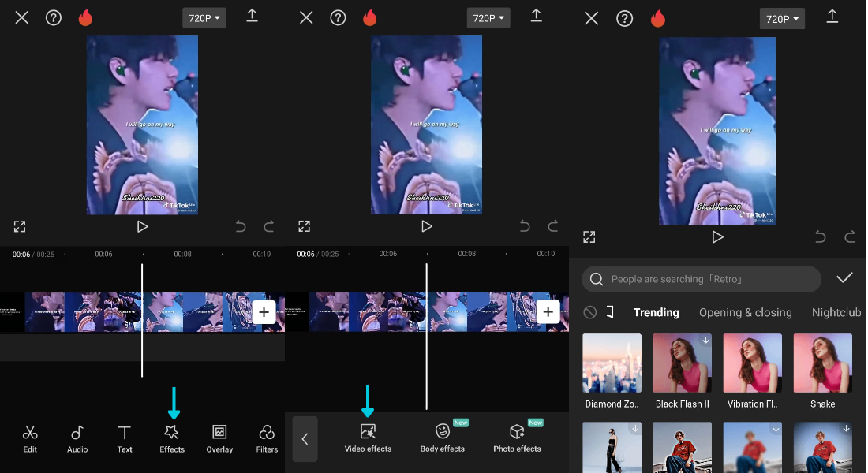Open help question mark in right panel

[624, 19]
